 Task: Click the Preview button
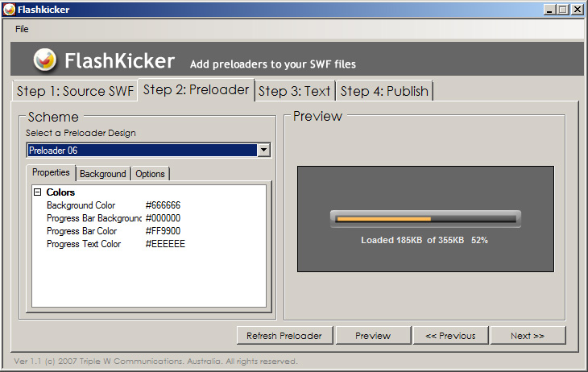(x=373, y=336)
